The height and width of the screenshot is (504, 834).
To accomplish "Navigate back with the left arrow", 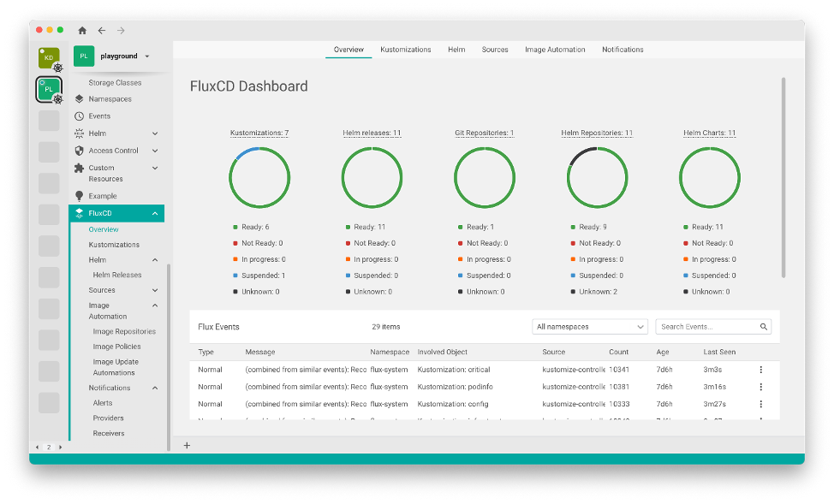I will 102,30.
